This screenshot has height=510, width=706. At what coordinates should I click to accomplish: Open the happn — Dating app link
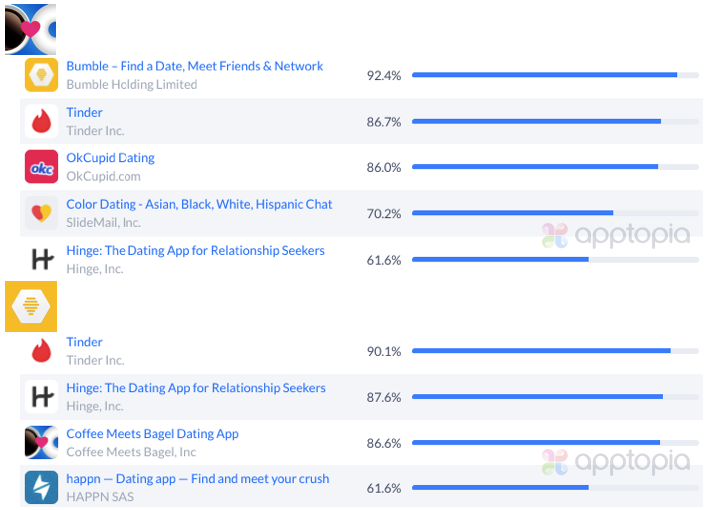tap(197, 479)
